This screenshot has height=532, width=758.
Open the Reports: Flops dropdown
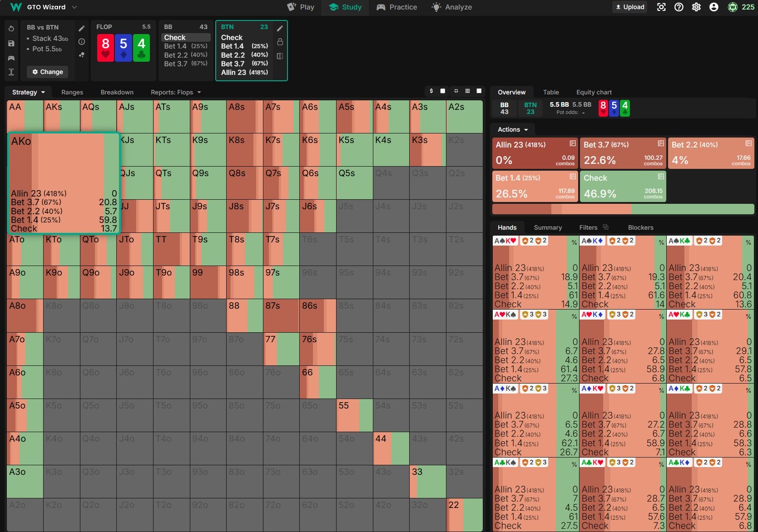175,92
